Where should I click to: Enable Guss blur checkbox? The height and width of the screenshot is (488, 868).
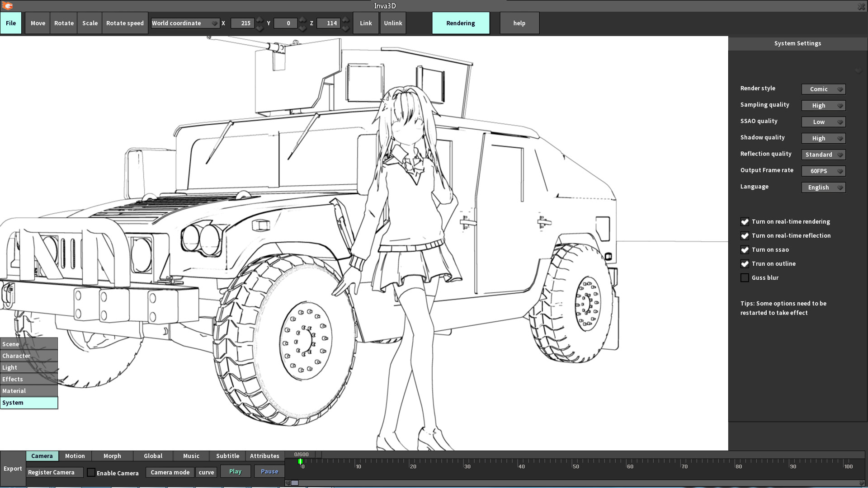tap(745, 277)
